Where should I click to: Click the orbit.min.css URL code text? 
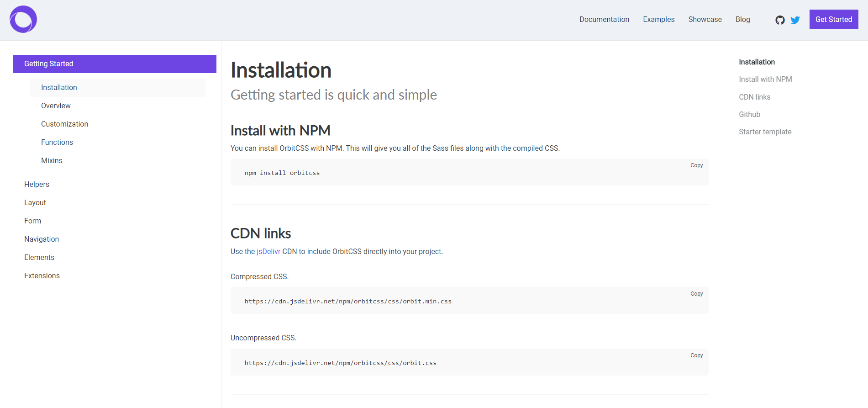click(x=348, y=301)
